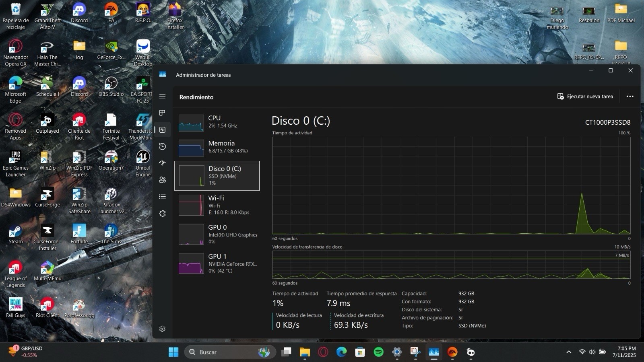644x362 pixels.
Task: Click the Buscar taskbar search box
Action: click(x=230, y=352)
